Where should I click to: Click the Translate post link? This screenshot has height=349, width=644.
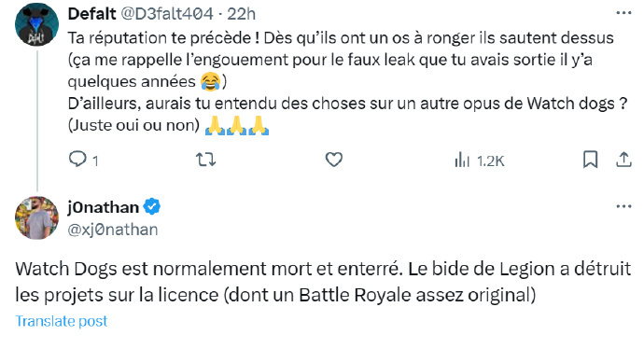(x=62, y=321)
